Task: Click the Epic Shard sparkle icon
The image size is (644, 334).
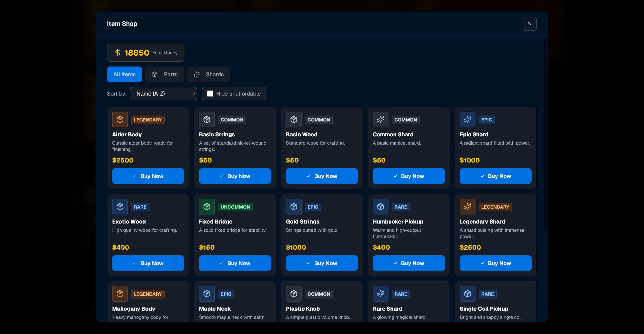Action: (x=467, y=120)
